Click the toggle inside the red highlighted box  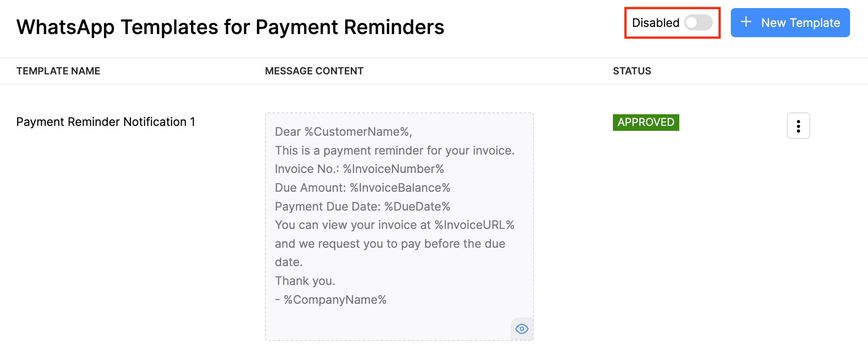[699, 22]
